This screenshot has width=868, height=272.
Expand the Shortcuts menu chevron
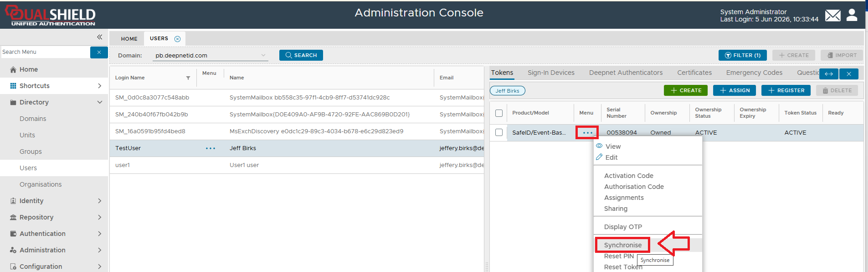point(100,86)
